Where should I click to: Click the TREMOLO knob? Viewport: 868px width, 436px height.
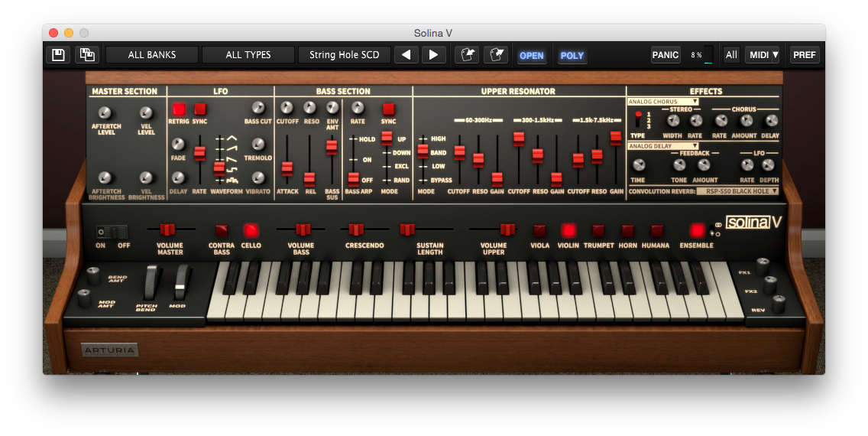258,145
